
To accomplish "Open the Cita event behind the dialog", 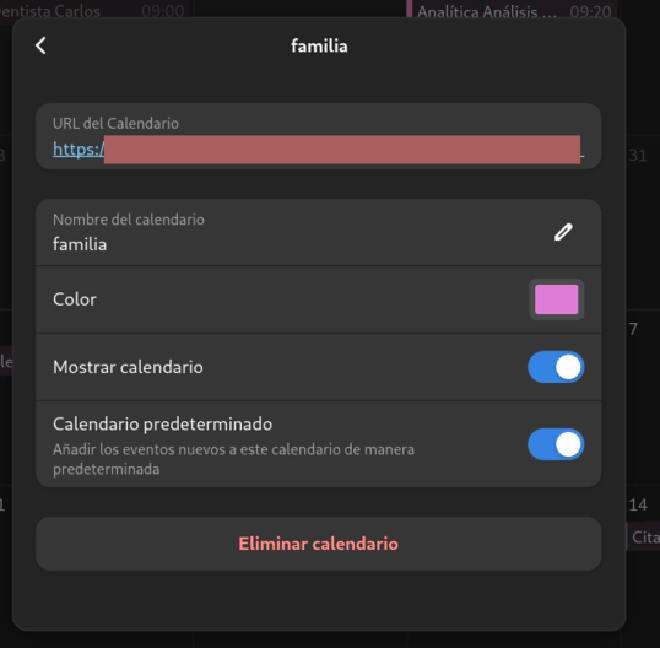I will 644,537.
